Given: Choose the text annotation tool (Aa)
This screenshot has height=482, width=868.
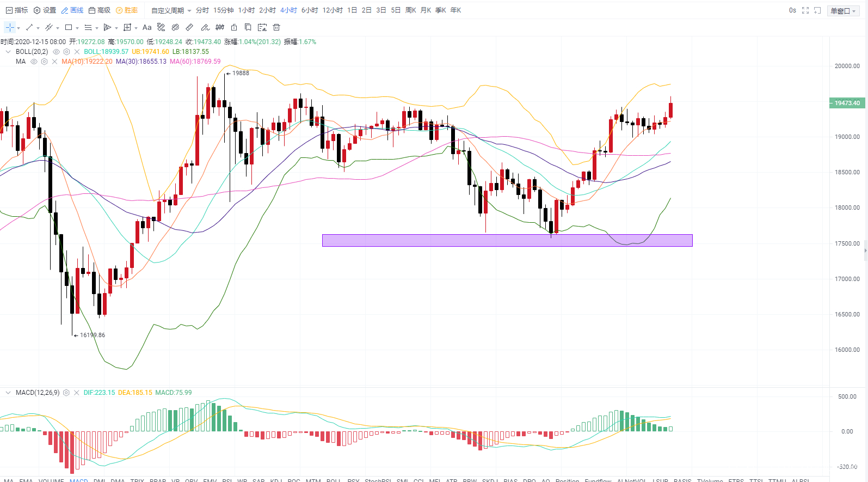Looking at the screenshot, I should (x=147, y=27).
